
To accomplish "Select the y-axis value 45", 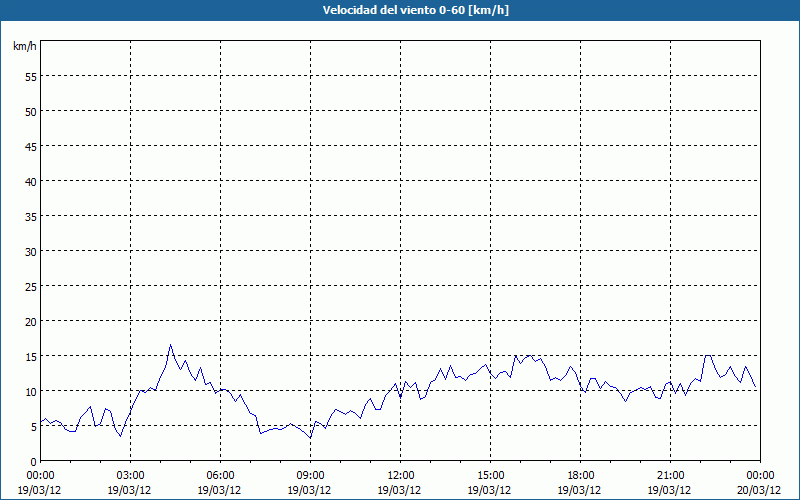I will tap(31, 146).
